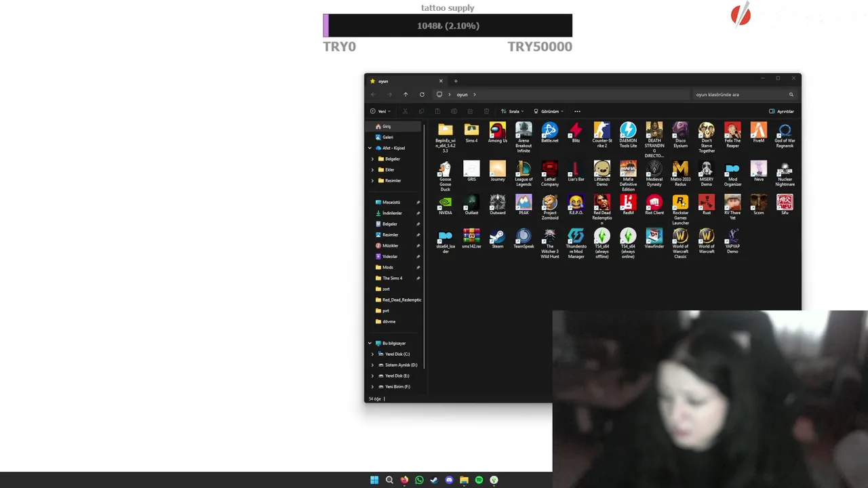This screenshot has height=488, width=868.
Task: Open DAEMON Tools Lite shortcut
Action: (628, 135)
